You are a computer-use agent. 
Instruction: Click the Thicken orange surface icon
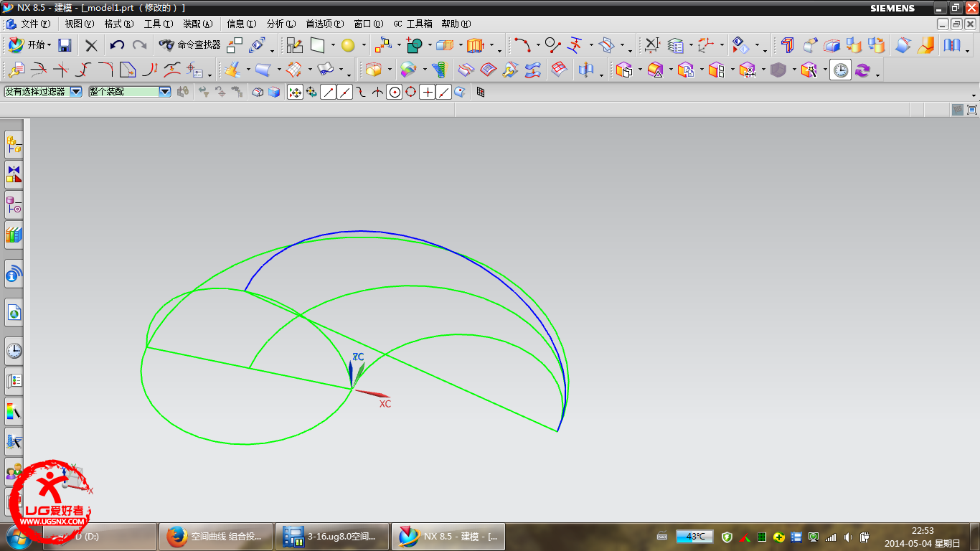[926, 45]
